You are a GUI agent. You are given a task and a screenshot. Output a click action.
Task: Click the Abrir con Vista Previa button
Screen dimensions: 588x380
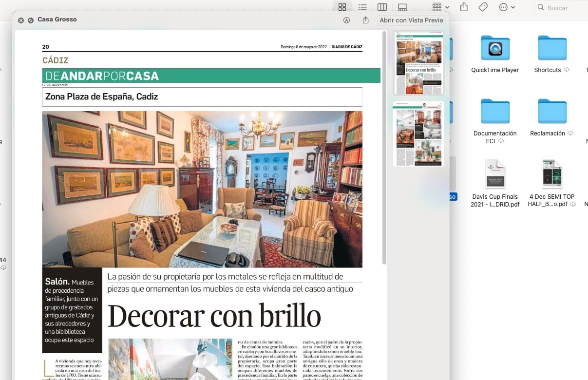point(411,20)
